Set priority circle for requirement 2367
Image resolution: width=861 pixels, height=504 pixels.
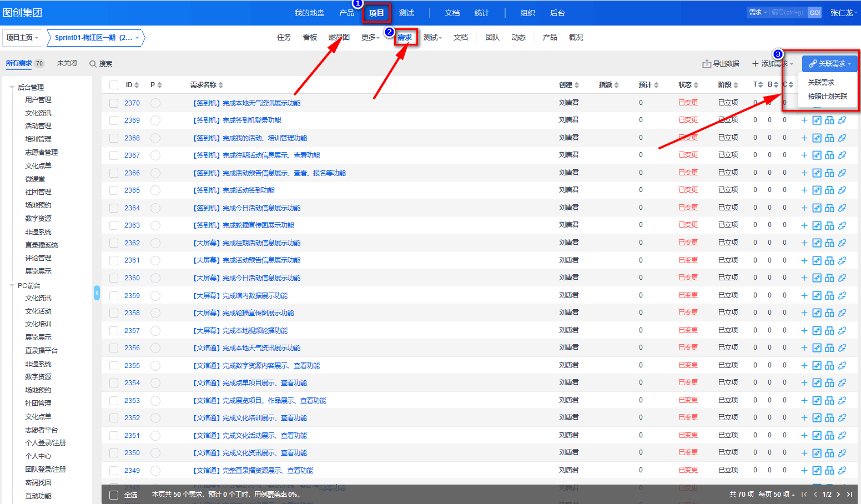[x=155, y=155]
